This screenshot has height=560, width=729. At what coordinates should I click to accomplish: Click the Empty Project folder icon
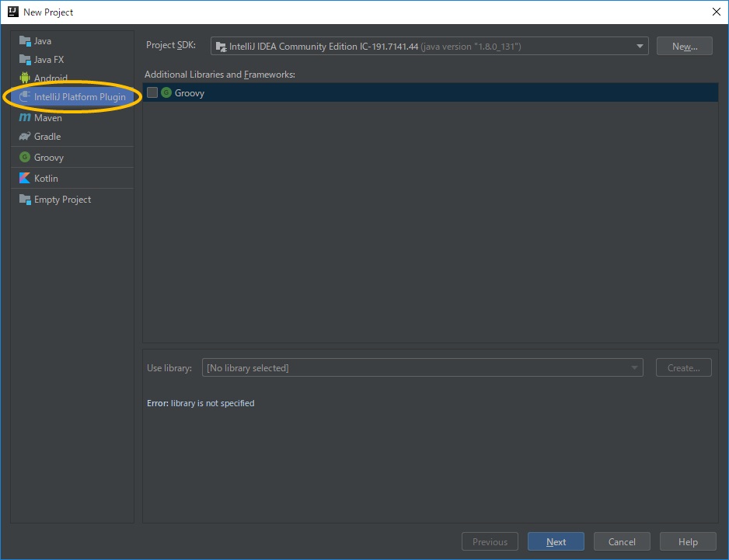(25, 200)
